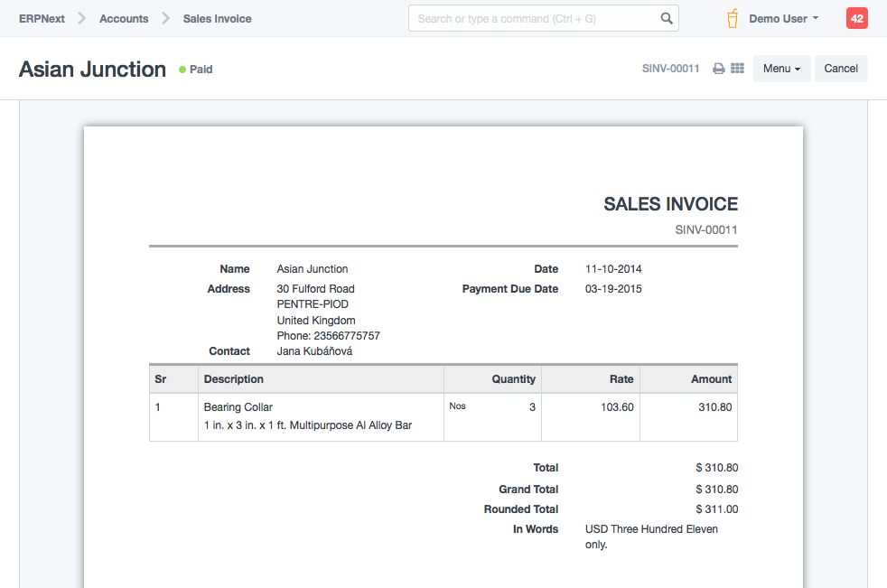
Task: Click the printer icon beside SINV-00011
Action: 719,69
